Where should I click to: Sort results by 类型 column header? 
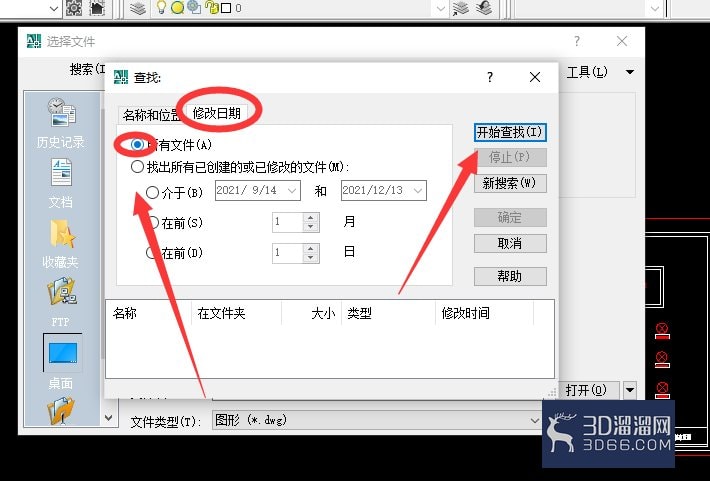pos(388,313)
